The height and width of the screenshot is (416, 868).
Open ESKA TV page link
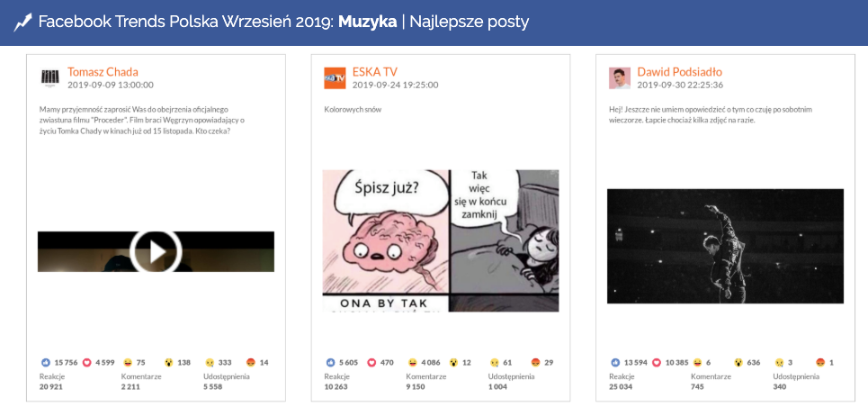[375, 72]
